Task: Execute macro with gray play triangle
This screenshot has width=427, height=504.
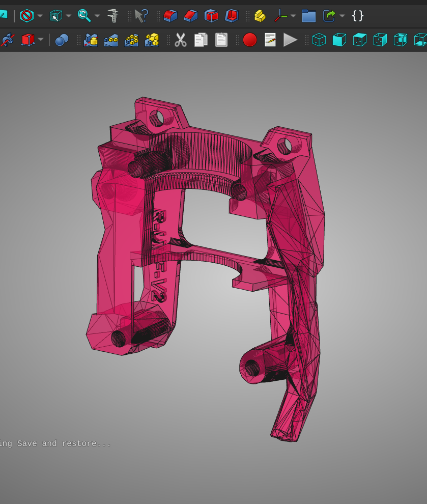Action: click(x=291, y=40)
